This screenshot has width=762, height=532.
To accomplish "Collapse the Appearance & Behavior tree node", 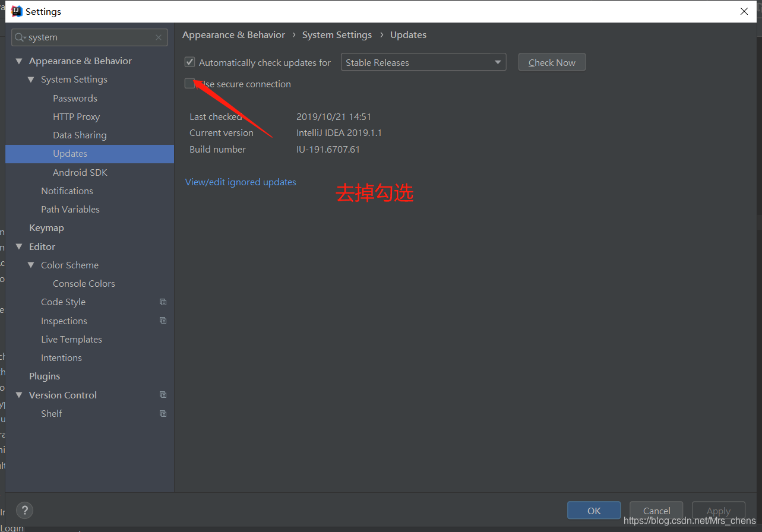I will point(19,61).
